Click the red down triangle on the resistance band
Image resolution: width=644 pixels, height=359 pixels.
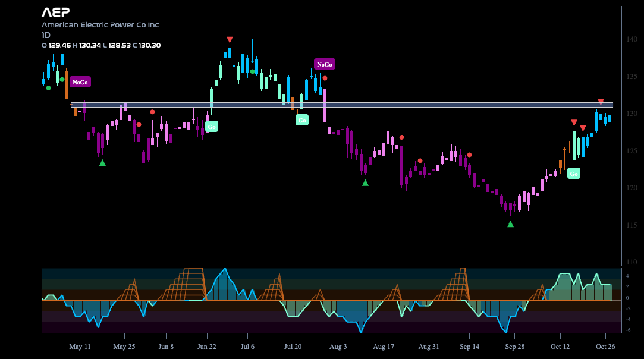(x=601, y=102)
